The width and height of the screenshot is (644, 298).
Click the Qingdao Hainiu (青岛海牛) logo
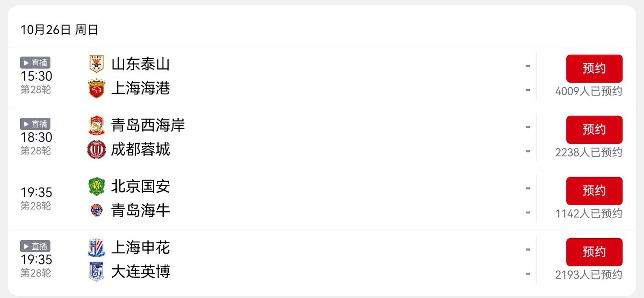tap(97, 211)
